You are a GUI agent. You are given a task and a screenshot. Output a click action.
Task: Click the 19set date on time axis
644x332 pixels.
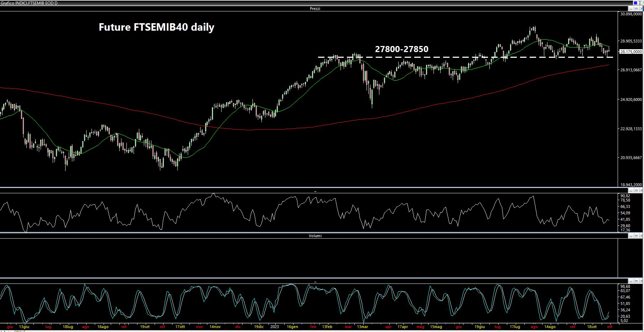coord(145,327)
